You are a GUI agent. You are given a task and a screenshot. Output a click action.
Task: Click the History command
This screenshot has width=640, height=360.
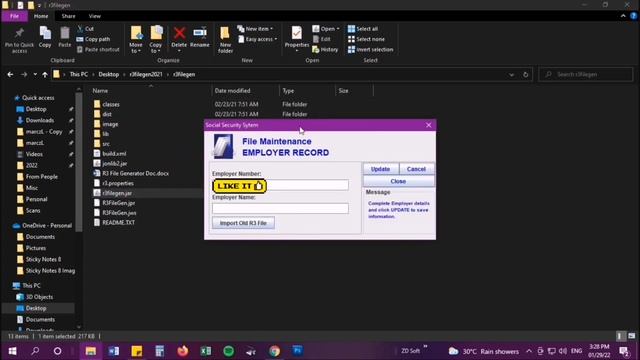(x=325, y=49)
